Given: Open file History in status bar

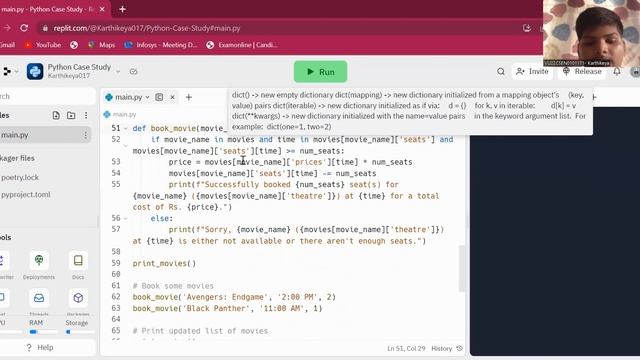Looking at the screenshot, I should pos(447,349).
